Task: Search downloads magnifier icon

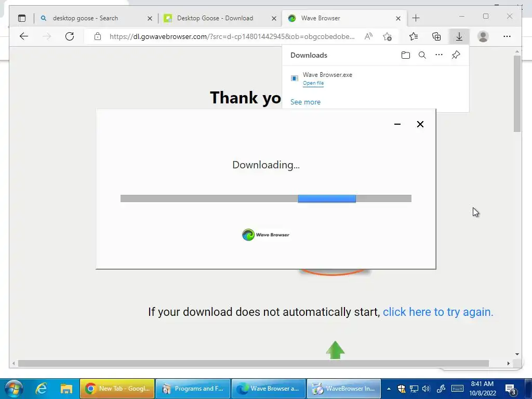Action: click(x=422, y=55)
